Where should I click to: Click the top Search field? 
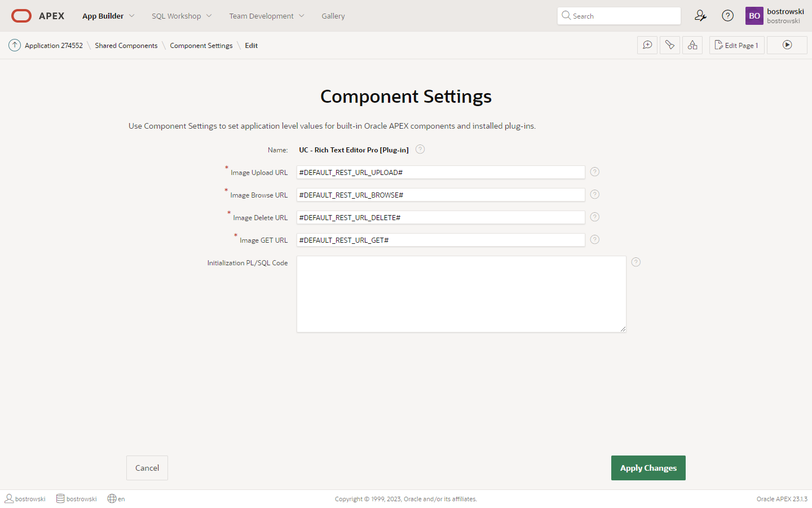619,16
